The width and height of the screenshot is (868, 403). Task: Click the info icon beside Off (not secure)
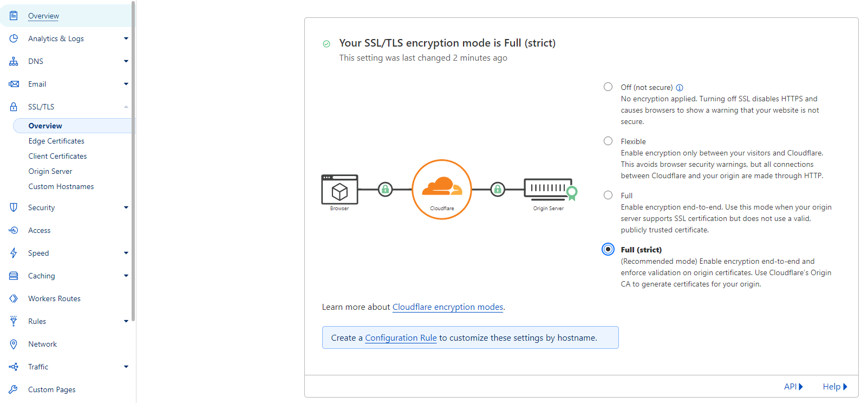[680, 88]
